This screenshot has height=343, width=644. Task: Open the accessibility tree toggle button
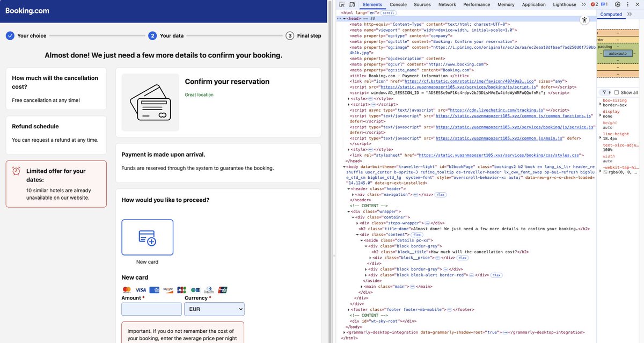[584, 19]
